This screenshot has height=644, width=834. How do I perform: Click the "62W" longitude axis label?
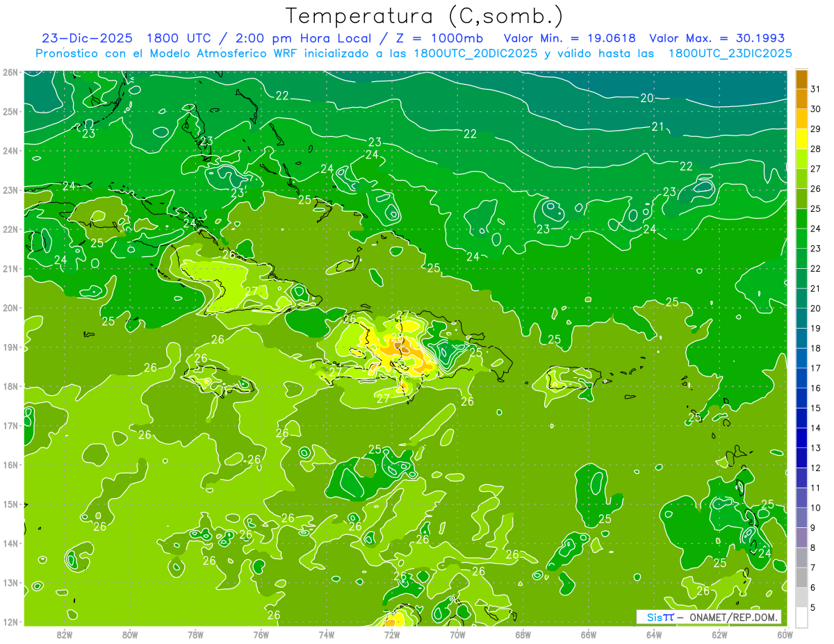point(719,634)
